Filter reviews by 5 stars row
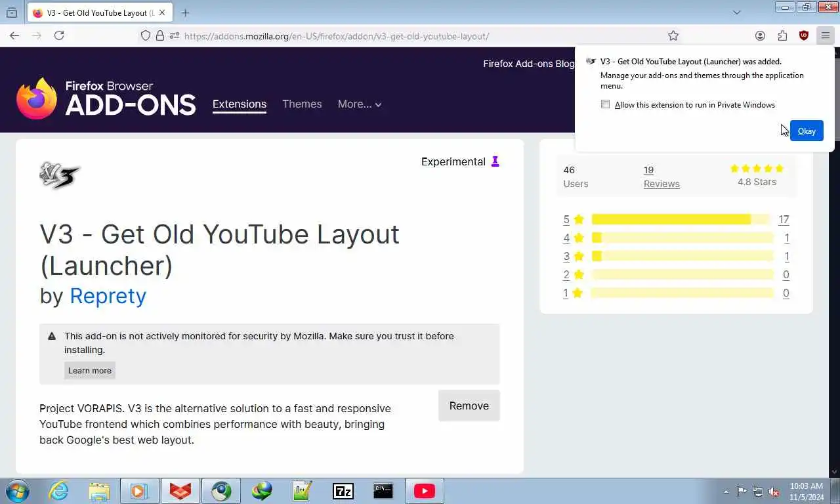This screenshot has width=840, height=504. pyautogui.click(x=676, y=219)
